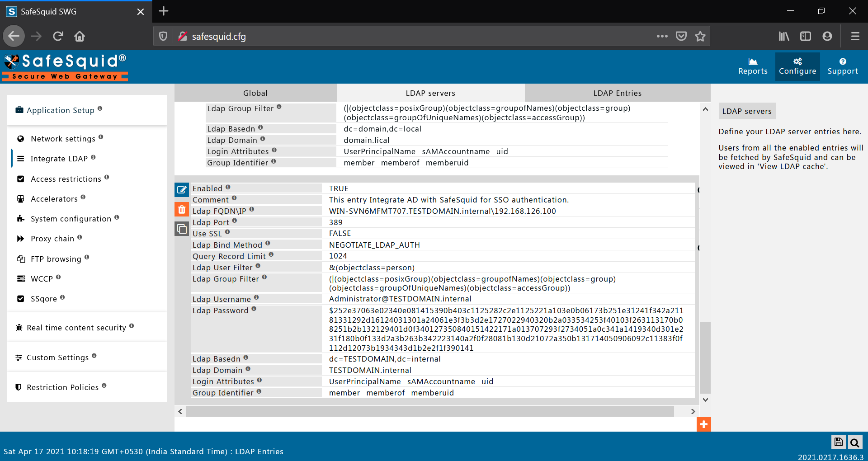Open Firefox library icon
868x461 pixels.
tap(784, 36)
